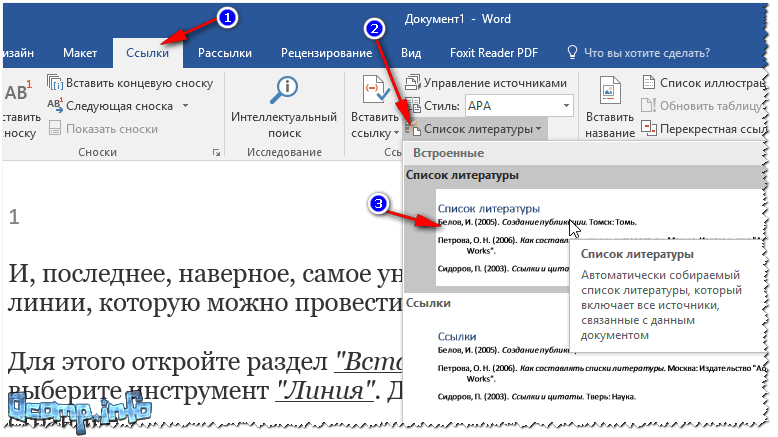
Task: Expand the Вставить ссылку dropdown arrow
Action: click(396, 133)
